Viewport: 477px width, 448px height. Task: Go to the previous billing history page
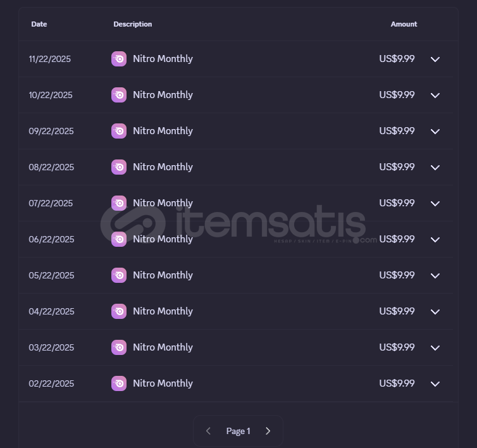click(208, 431)
